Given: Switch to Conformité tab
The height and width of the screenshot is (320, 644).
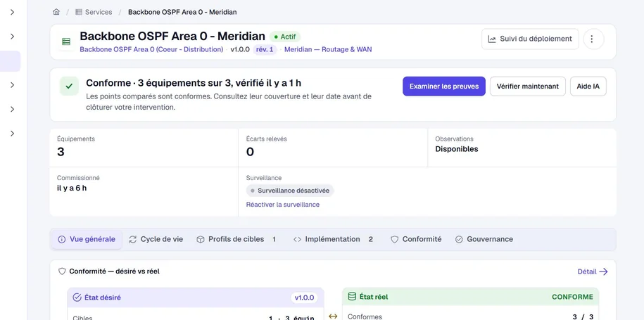Looking at the screenshot, I should 416,239.
